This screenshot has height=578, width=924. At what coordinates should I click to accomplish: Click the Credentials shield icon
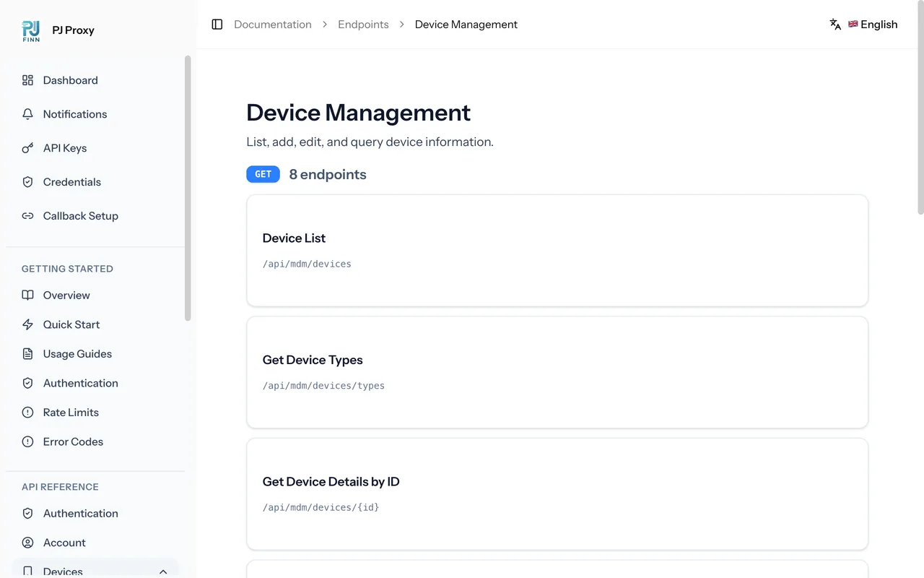[x=27, y=182]
